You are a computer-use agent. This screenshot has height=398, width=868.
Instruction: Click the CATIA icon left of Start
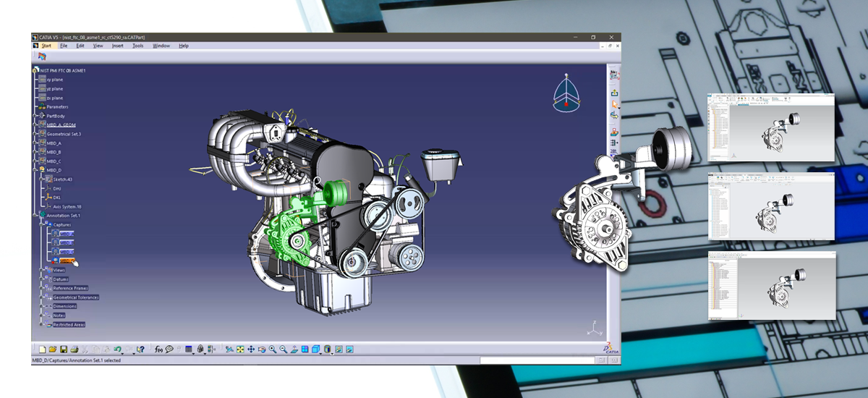pos(35,46)
